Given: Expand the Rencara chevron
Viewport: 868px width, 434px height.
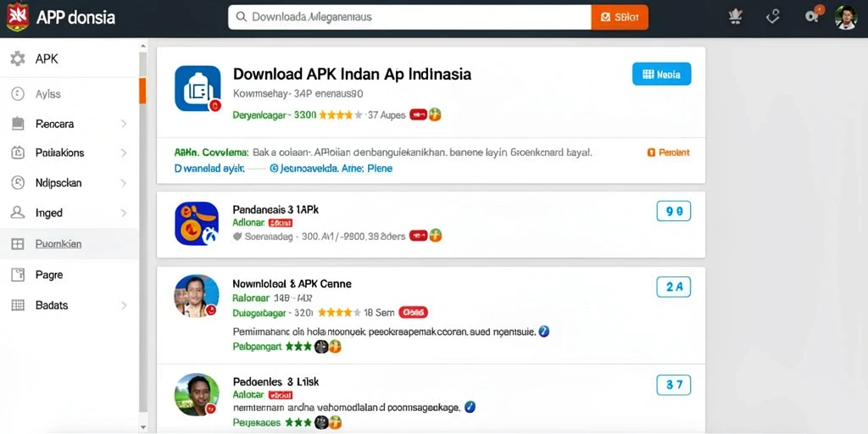Looking at the screenshot, I should tap(124, 124).
